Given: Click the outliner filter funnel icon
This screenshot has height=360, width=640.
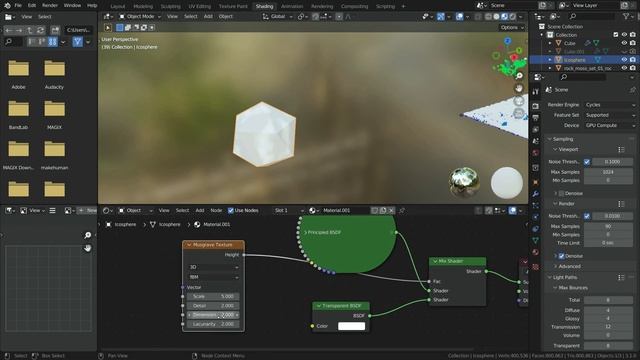Looking at the screenshot, I should click(626, 16).
